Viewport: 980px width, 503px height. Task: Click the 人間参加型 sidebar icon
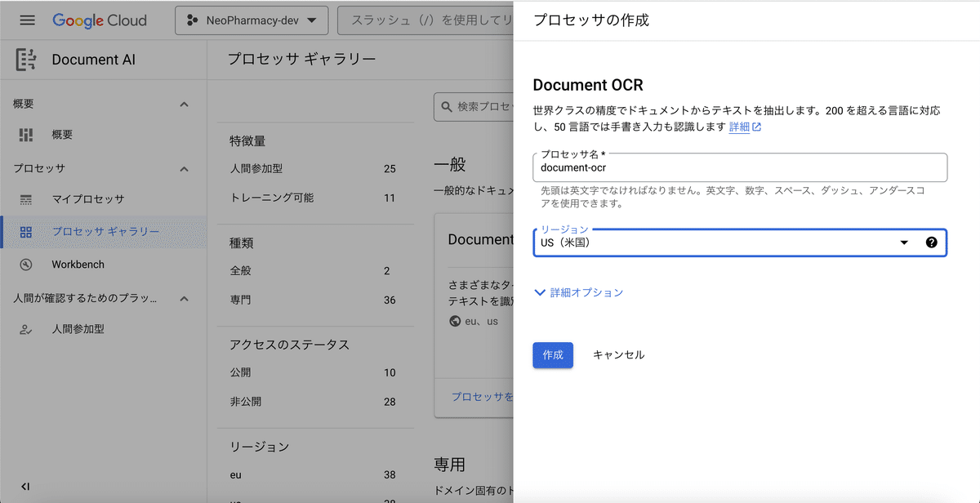click(26, 329)
